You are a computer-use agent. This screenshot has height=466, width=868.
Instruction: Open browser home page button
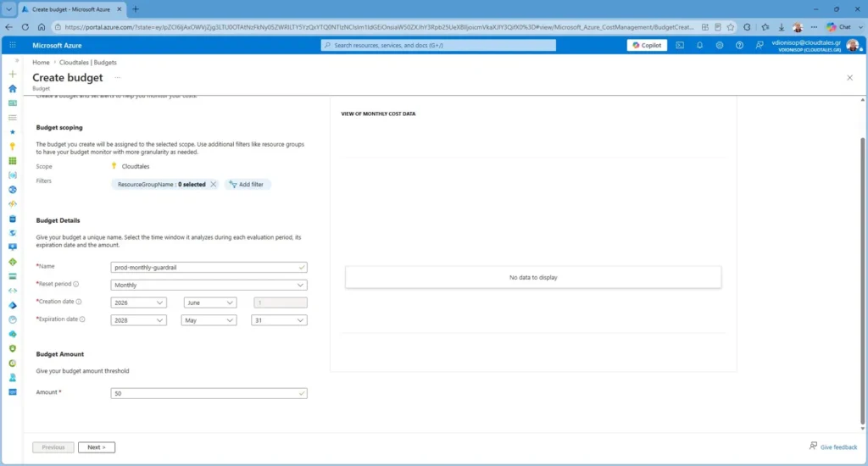[x=42, y=26]
